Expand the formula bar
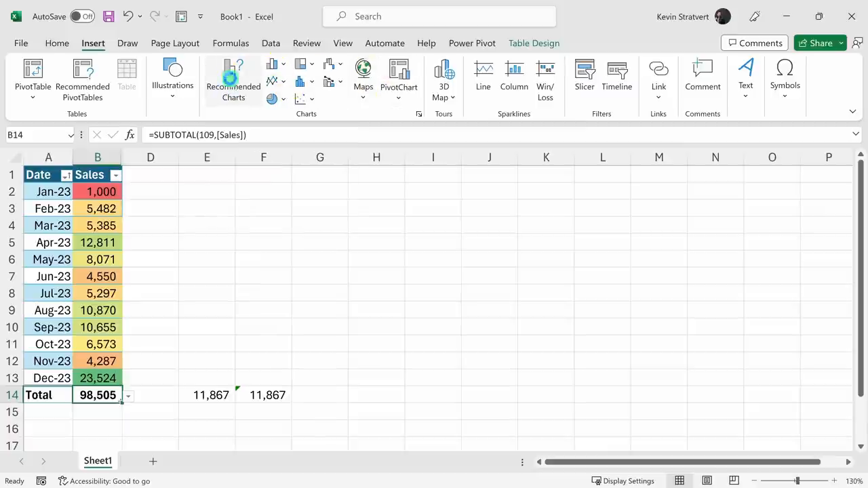Image resolution: width=868 pixels, height=488 pixels. (x=856, y=134)
